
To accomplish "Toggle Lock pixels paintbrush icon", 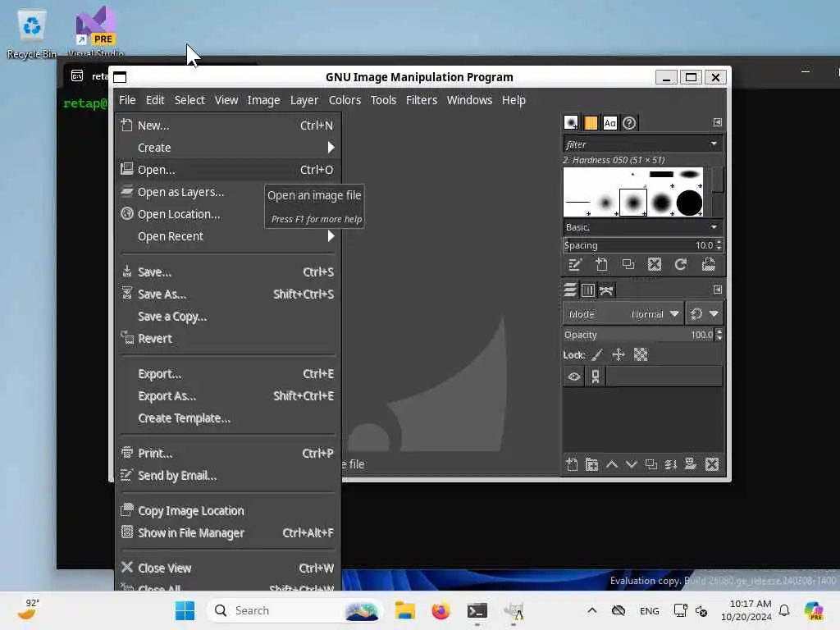I will [x=597, y=354].
